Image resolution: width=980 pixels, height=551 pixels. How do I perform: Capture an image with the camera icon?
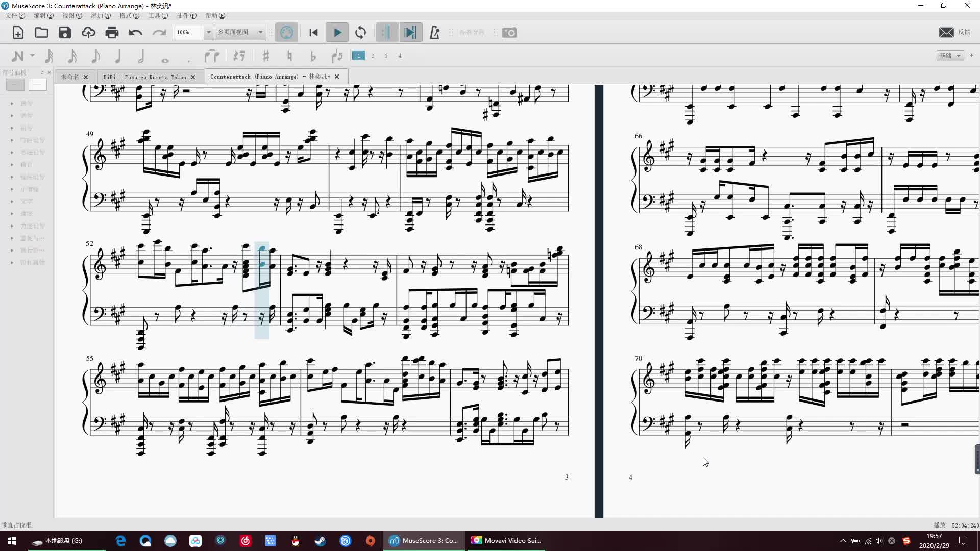click(509, 33)
